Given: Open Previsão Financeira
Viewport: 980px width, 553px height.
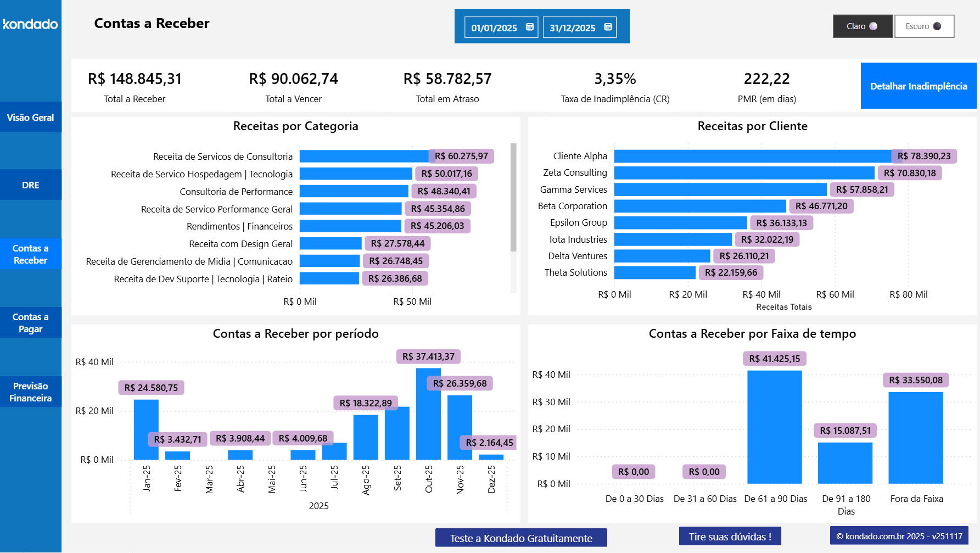Looking at the screenshot, I should point(30,392).
